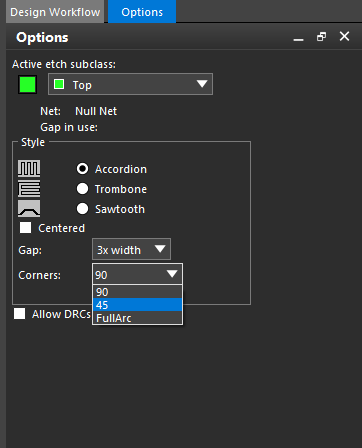Click the Trombone style pattern icon
The width and height of the screenshot is (362, 448).
point(29,188)
